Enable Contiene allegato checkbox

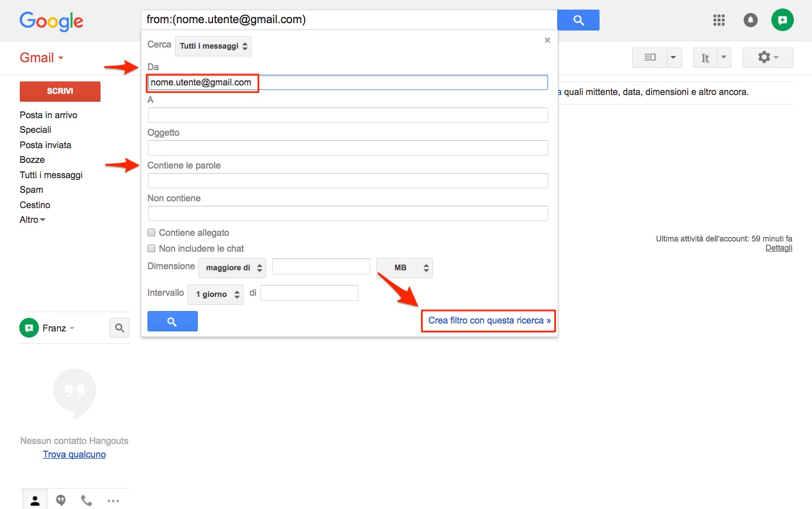151,232
